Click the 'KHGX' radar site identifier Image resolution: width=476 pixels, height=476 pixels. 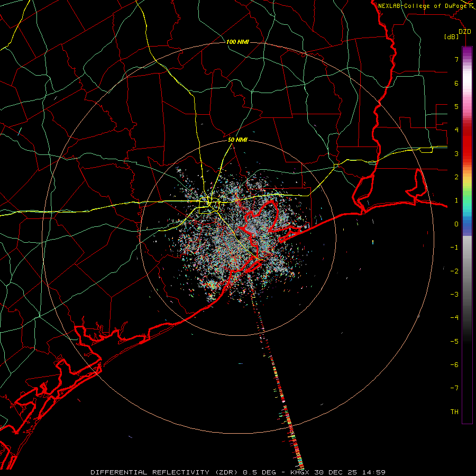300,472
